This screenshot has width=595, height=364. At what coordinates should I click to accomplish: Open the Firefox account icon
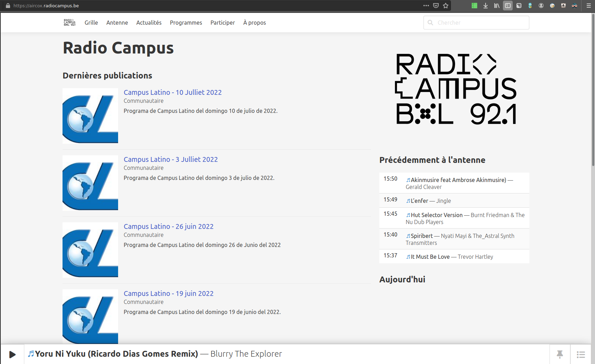(541, 6)
